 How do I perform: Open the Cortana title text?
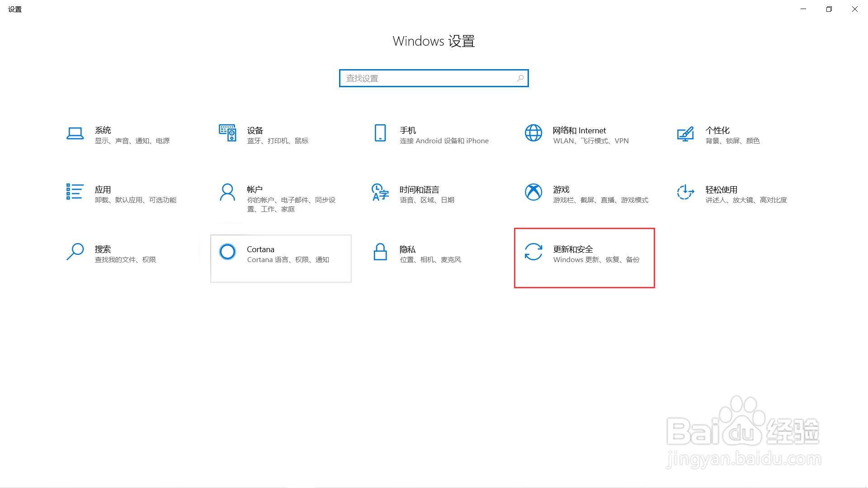tap(260, 249)
